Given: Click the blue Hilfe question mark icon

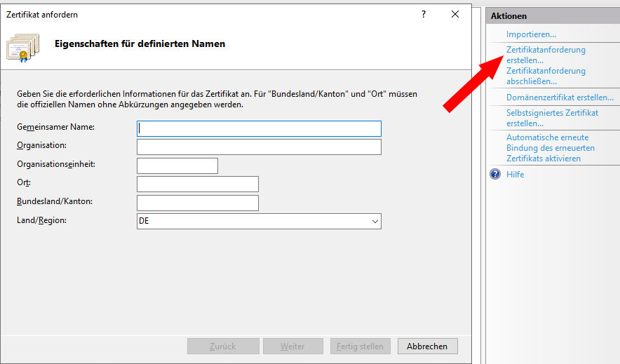Looking at the screenshot, I should tap(495, 175).
